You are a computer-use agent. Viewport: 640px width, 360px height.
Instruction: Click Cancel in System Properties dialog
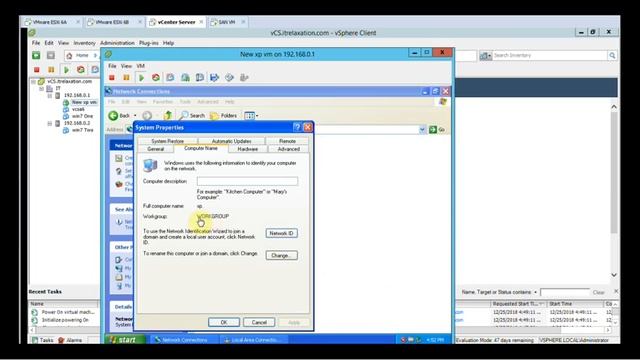tap(259, 322)
